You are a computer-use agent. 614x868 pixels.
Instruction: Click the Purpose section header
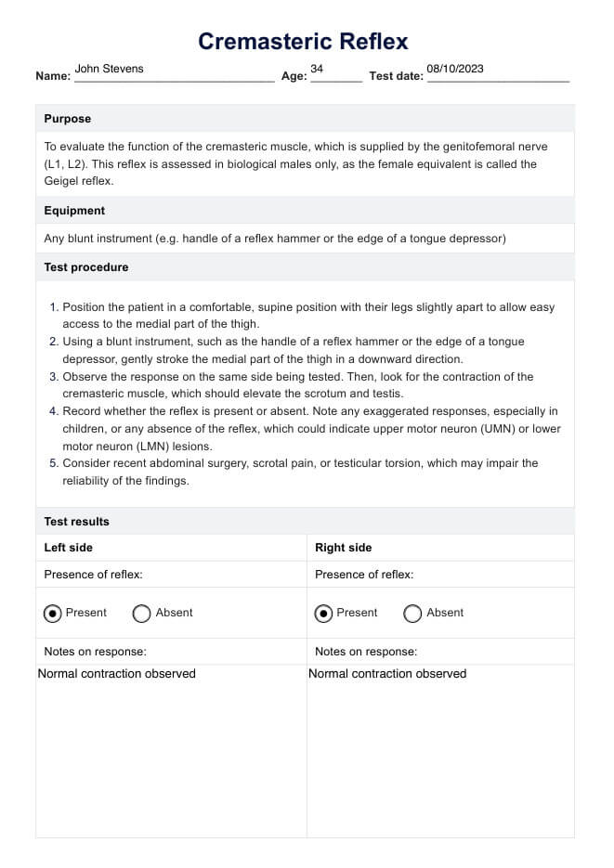click(68, 119)
